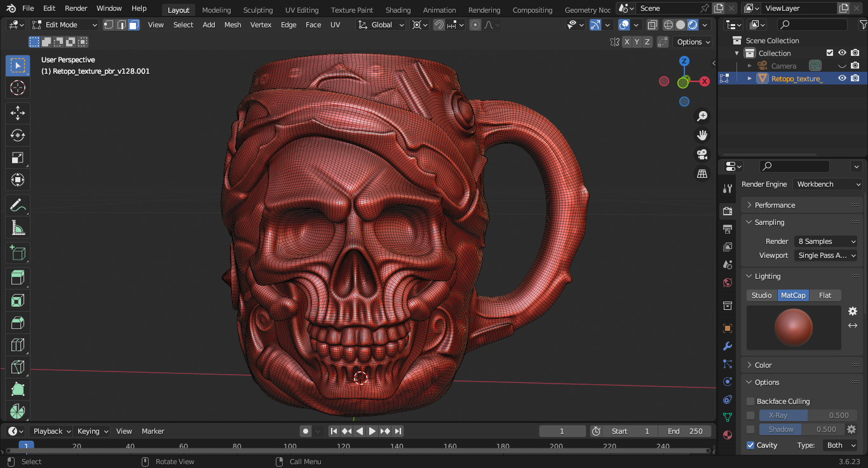Click the play animation button
The height and width of the screenshot is (468, 868).
pos(372,431)
